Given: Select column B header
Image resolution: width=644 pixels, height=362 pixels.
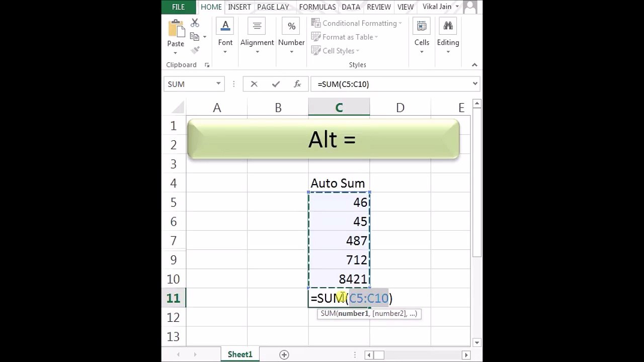Looking at the screenshot, I should pos(278,108).
